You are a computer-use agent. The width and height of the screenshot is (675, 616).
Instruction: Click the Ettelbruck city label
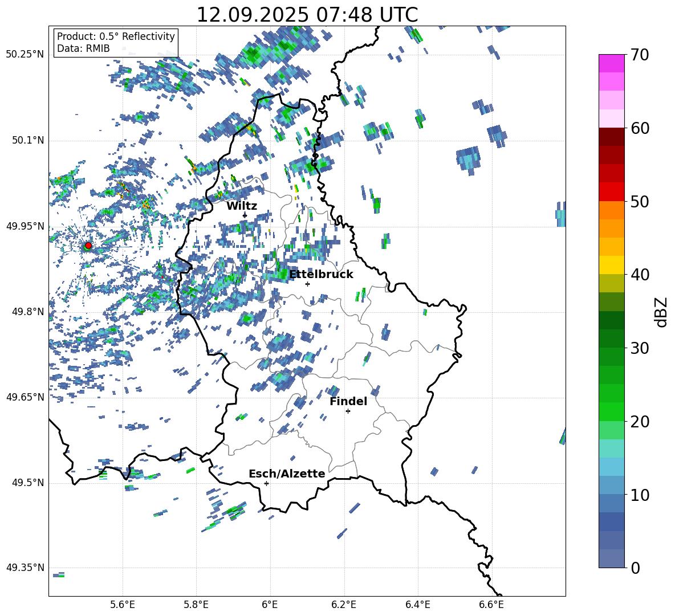coord(321,275)
